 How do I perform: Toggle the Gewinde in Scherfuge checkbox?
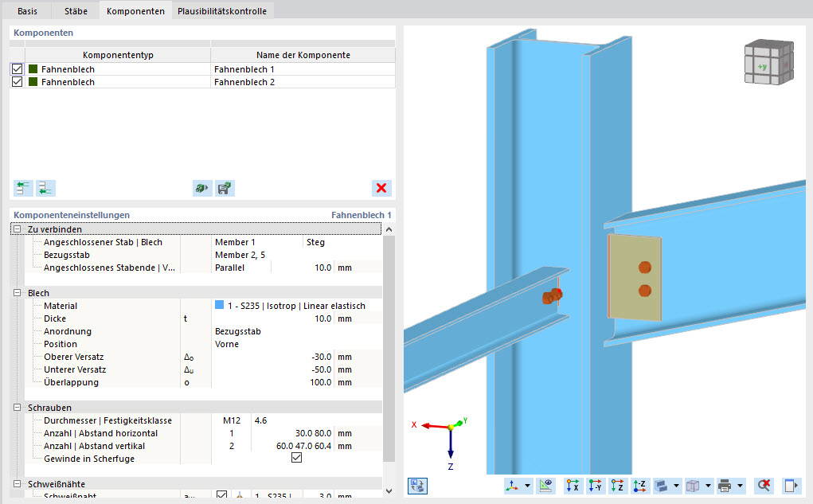(296, 458)
